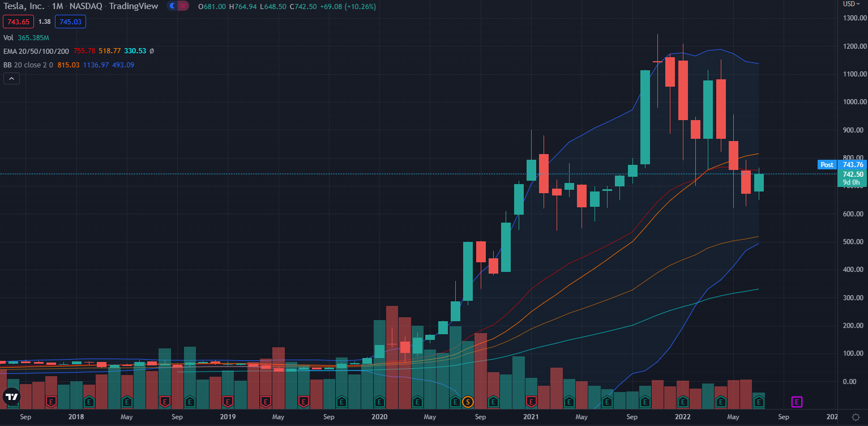Open the green April 2022 earnings marker
Screen dimensions: 868x426
721,402
